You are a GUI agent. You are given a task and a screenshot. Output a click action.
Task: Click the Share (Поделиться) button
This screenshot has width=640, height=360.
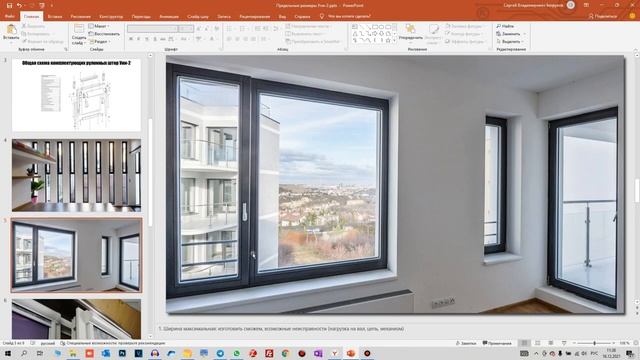(x=603, y=16)
